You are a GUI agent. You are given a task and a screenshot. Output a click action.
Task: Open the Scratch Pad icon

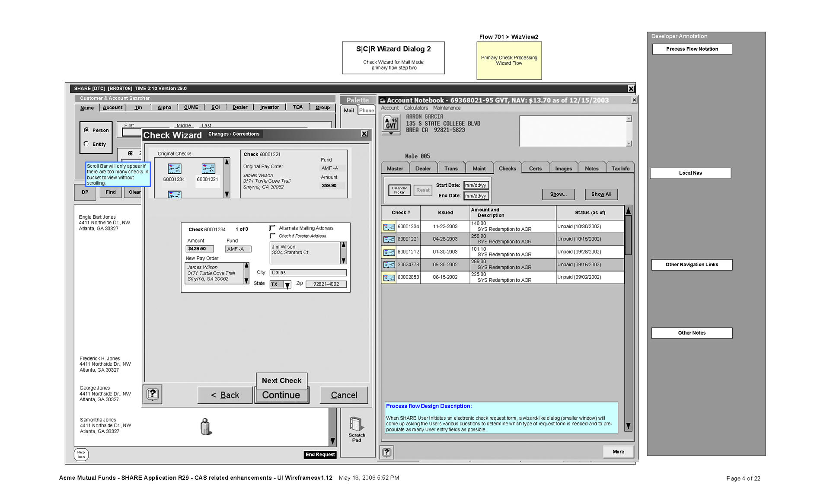pos(356,424)
